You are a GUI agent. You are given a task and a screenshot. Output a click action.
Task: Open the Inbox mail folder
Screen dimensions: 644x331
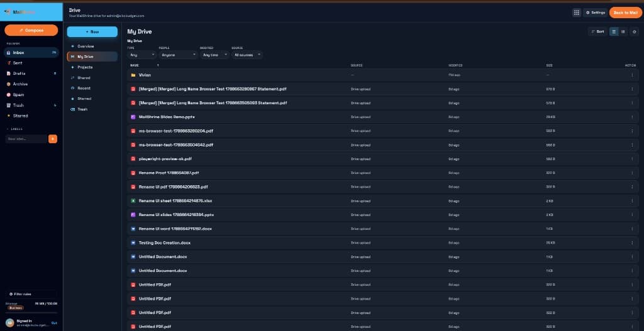[x=31, y=53]
